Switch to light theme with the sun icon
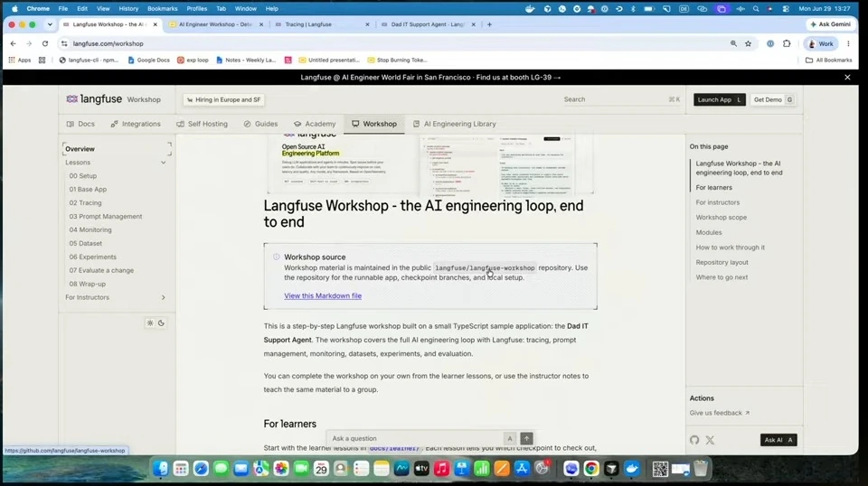This screenshot has width=868, height=486. tap(150, 322)
